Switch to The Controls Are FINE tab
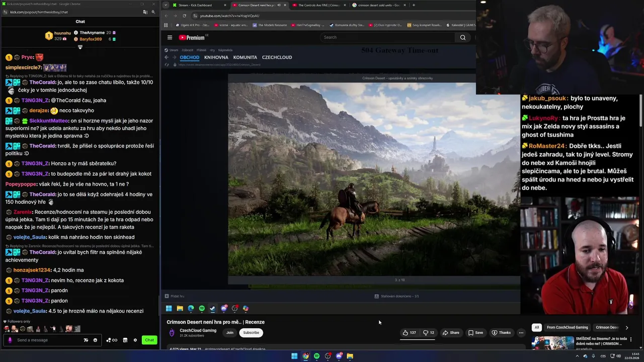The height and width of the screenshot is (362, 644). tap(318, 5)
